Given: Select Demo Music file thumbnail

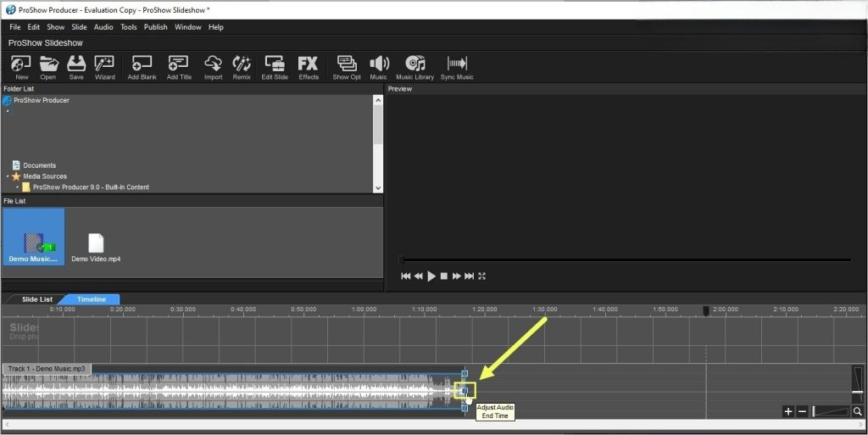Looking at the screenshot, I should 34,237.
